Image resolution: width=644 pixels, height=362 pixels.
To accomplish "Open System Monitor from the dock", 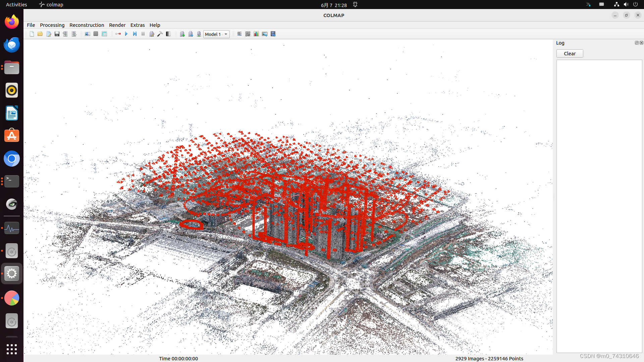I will pyautogui.click(x=12, y=228).
